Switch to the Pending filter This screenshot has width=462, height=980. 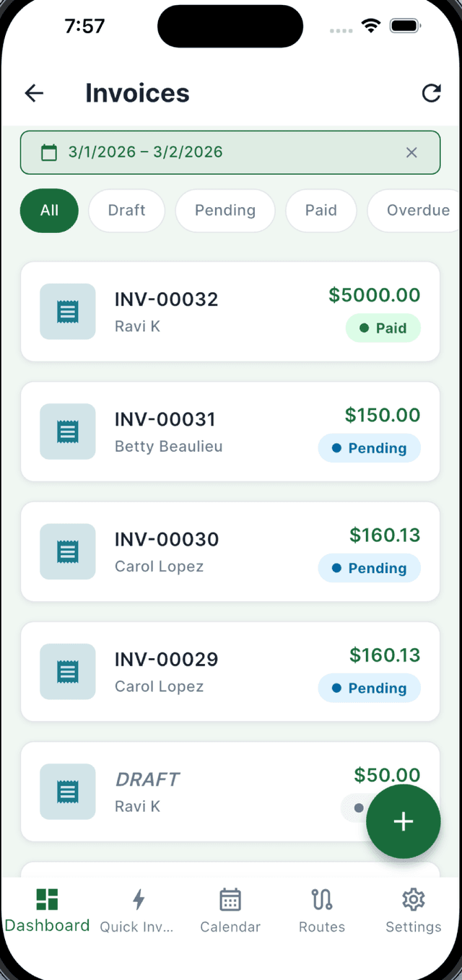tap(225, 210)
